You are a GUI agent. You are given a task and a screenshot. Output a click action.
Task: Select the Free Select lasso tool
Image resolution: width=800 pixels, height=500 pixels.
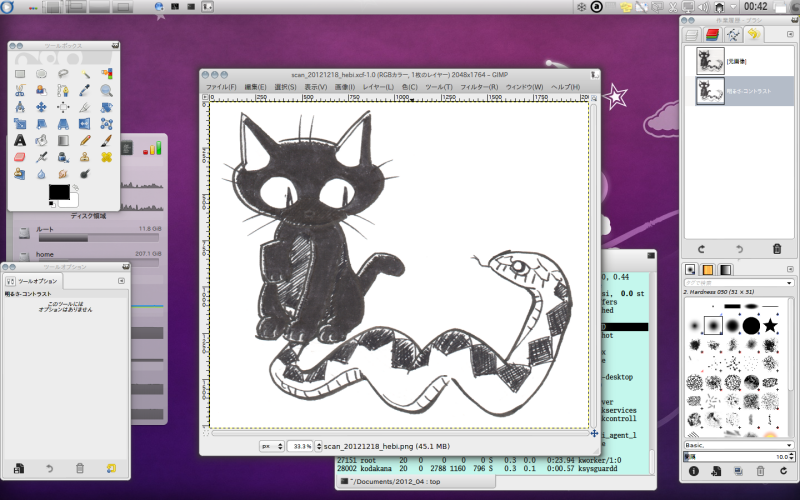63,74
